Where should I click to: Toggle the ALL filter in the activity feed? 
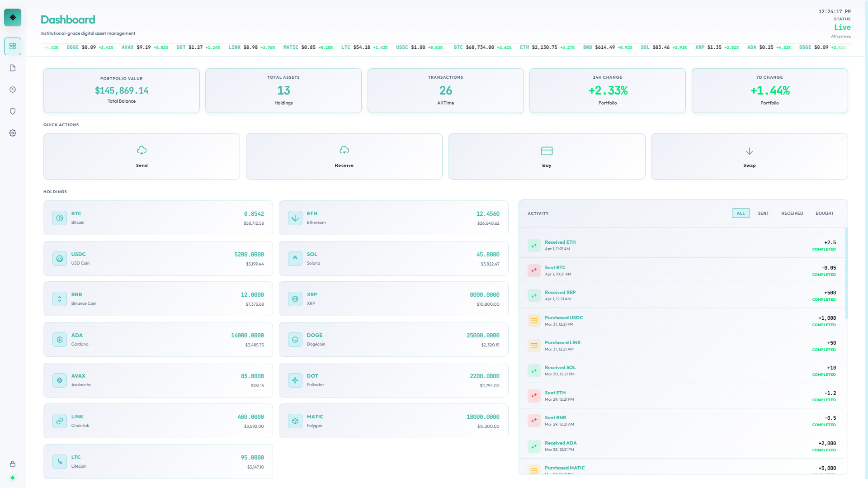click(x=741, y=213)
